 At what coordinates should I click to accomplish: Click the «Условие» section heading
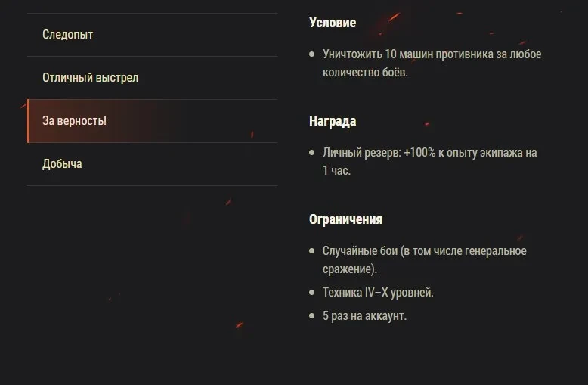pyautogui.click(x=333, y=23)
